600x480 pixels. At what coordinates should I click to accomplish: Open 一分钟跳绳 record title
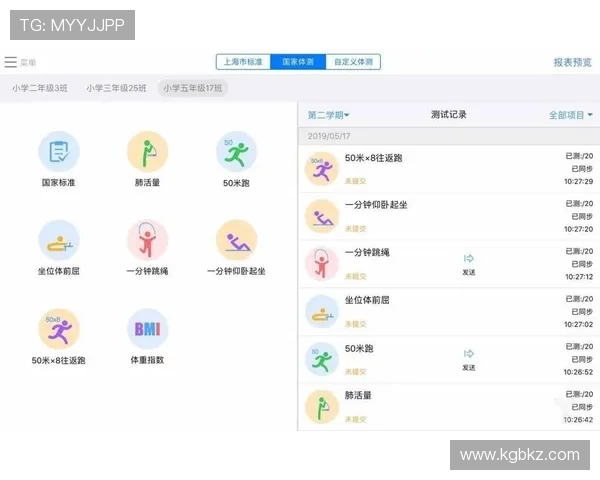click(367, 252)
